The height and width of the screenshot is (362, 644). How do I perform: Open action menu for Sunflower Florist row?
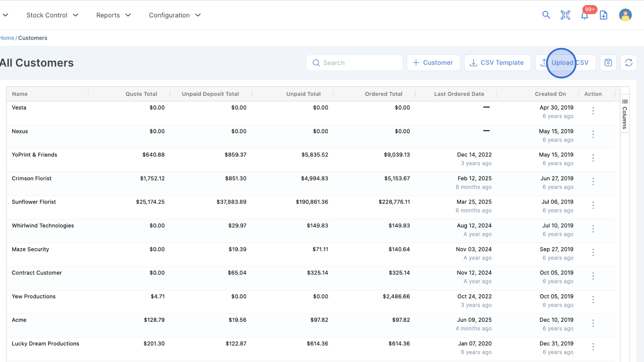point(593,205)
